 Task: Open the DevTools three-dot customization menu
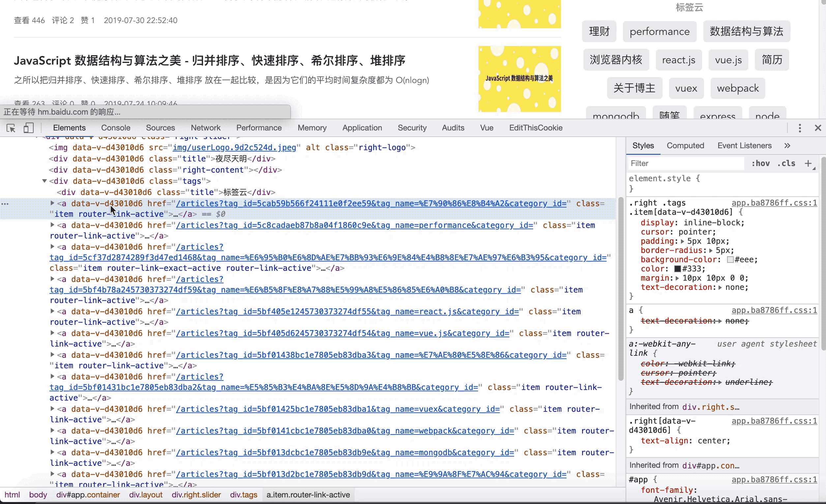(800, 128)
